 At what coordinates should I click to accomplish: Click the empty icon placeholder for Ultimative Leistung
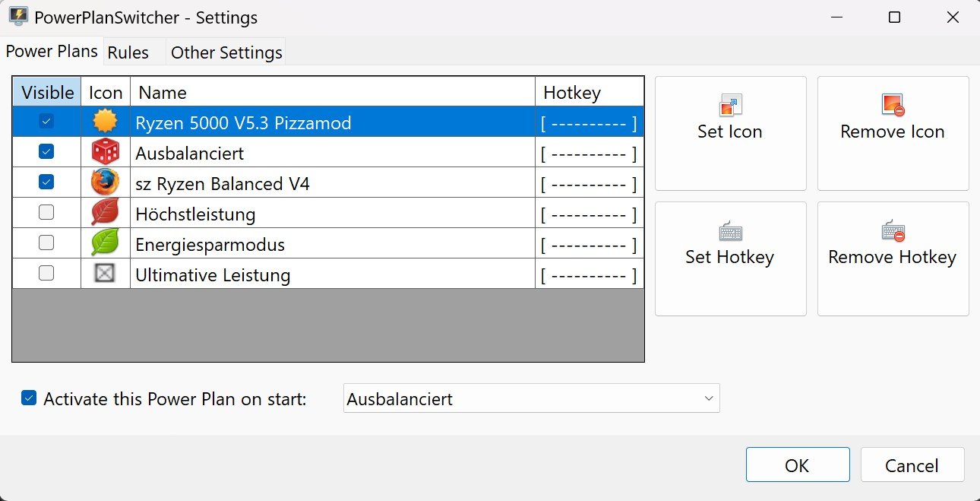105,274
